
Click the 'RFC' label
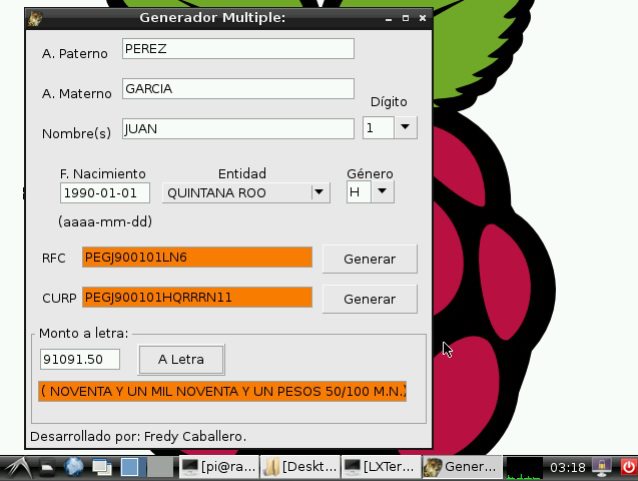[53, 258]
